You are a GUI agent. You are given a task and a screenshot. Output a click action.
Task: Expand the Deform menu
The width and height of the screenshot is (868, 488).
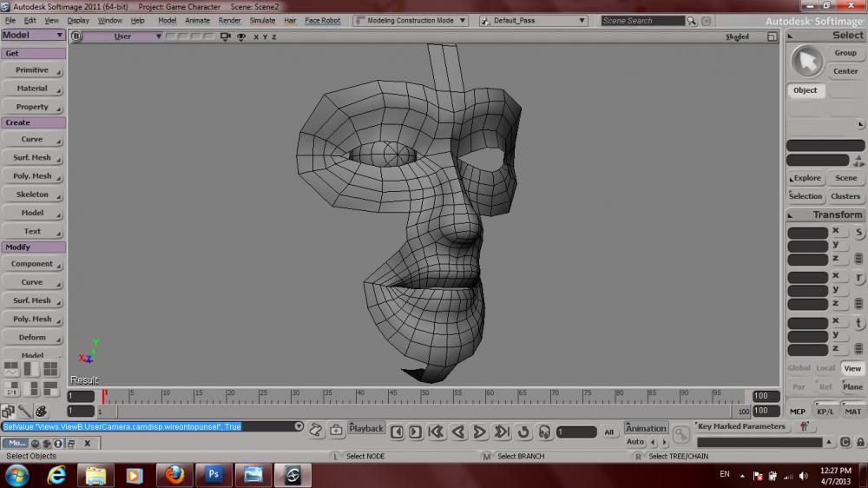[x=32, y=337]
